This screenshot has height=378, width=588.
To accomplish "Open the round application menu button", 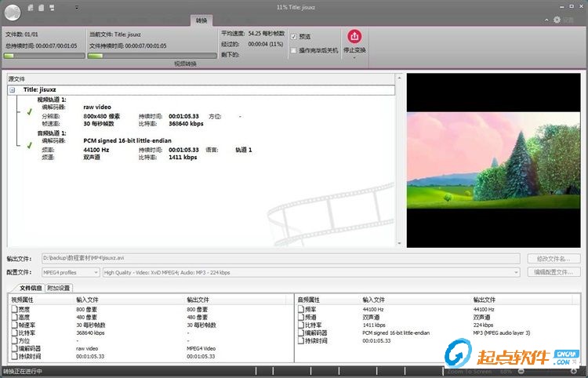I will (13, 13).
